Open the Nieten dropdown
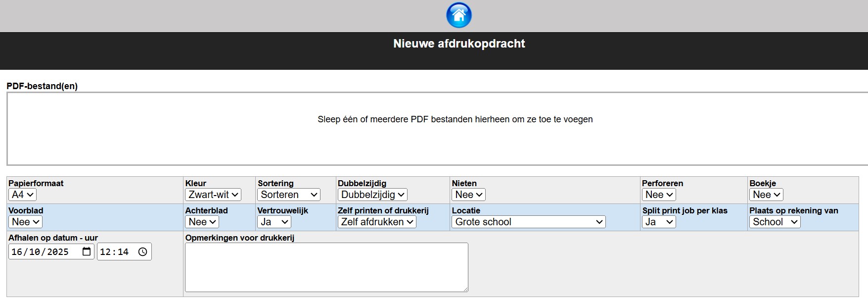 point(468,195)
